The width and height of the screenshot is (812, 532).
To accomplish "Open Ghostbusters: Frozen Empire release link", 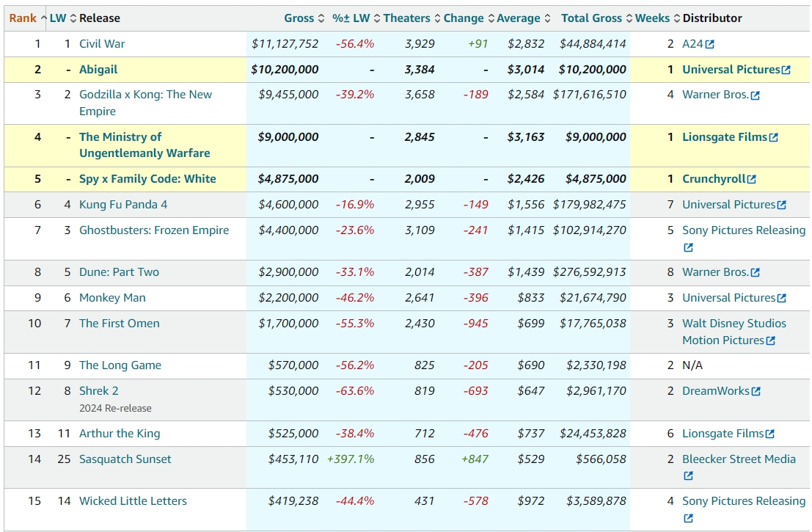I will pos(154,230).
